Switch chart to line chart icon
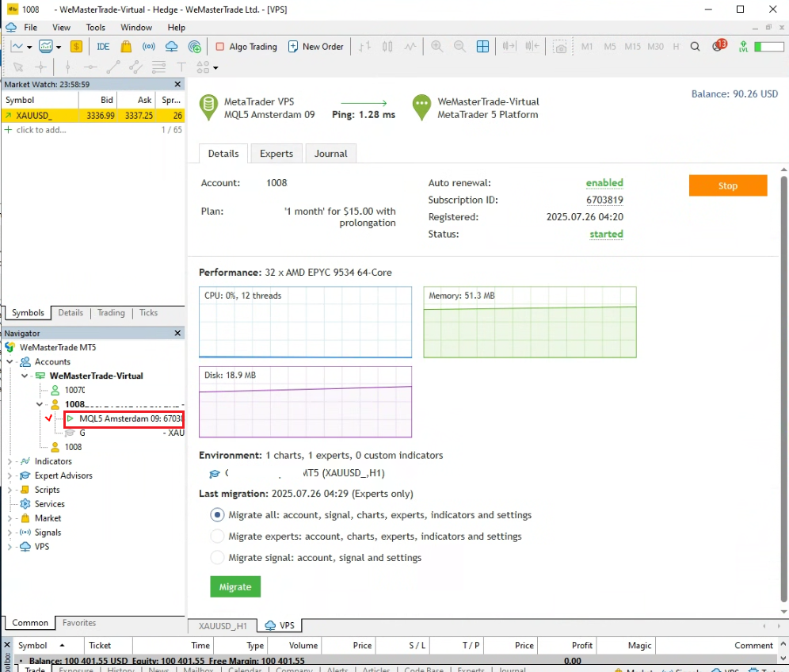The image size is (789, 672). click(410, 47)
